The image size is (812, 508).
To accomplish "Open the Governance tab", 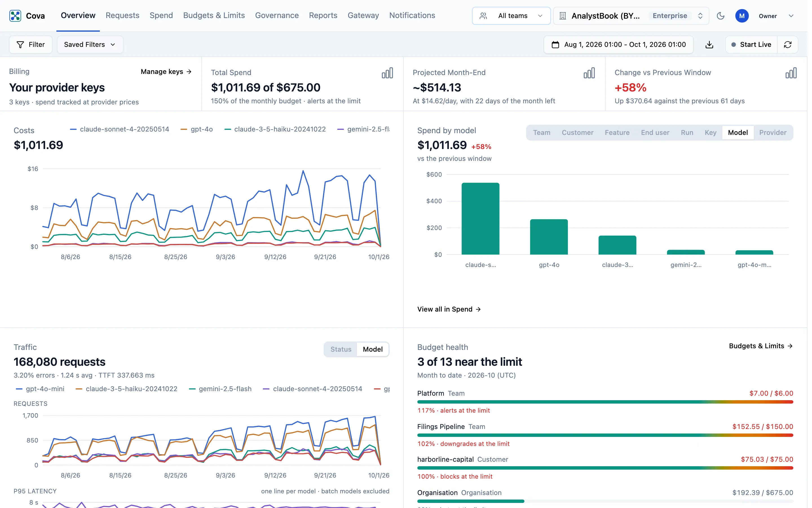I will click(277, 16).
